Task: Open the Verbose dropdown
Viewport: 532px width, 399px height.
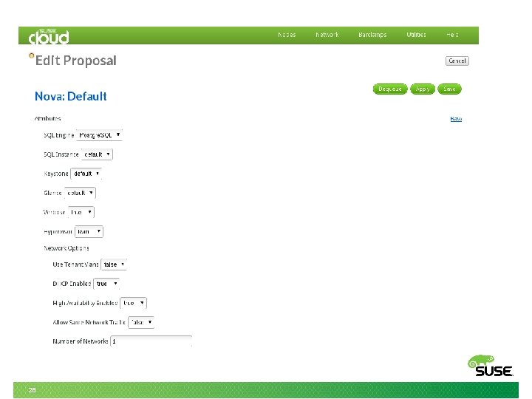Action: [x=81, y=212]
